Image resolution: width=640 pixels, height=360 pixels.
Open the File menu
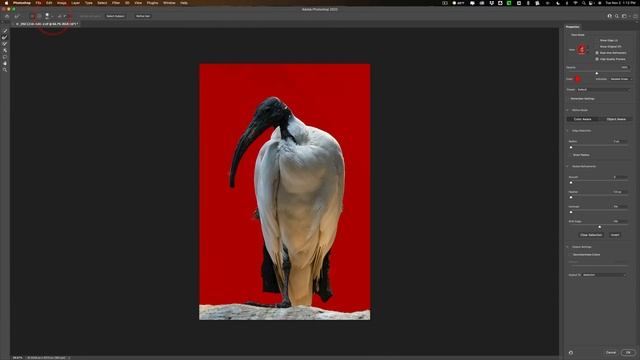tap(38, 3)
